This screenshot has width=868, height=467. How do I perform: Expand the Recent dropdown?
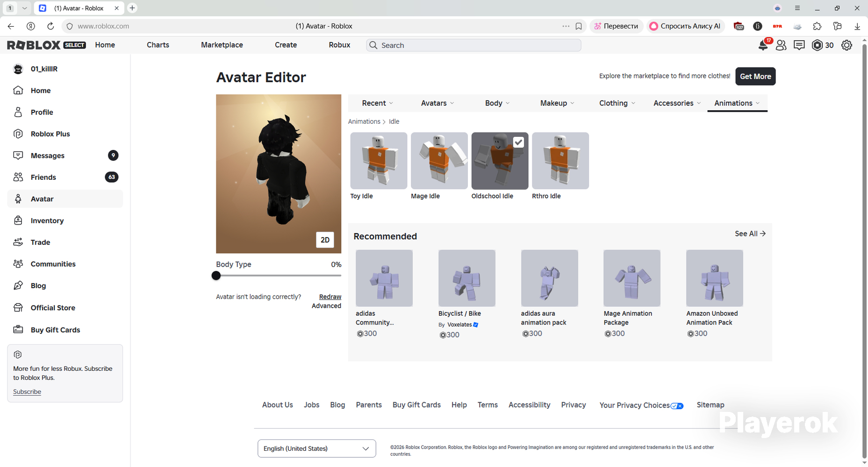point(378,103)
